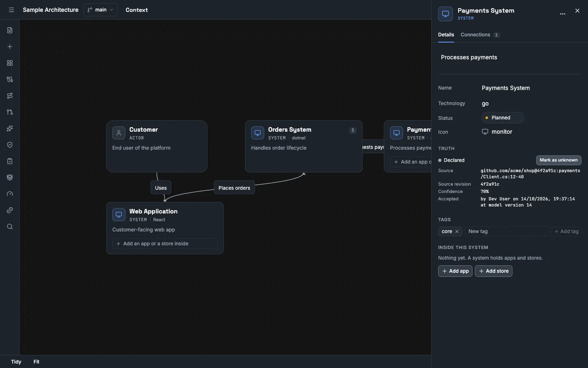Click the Context breadcrumb

click(x=137, y=10)
